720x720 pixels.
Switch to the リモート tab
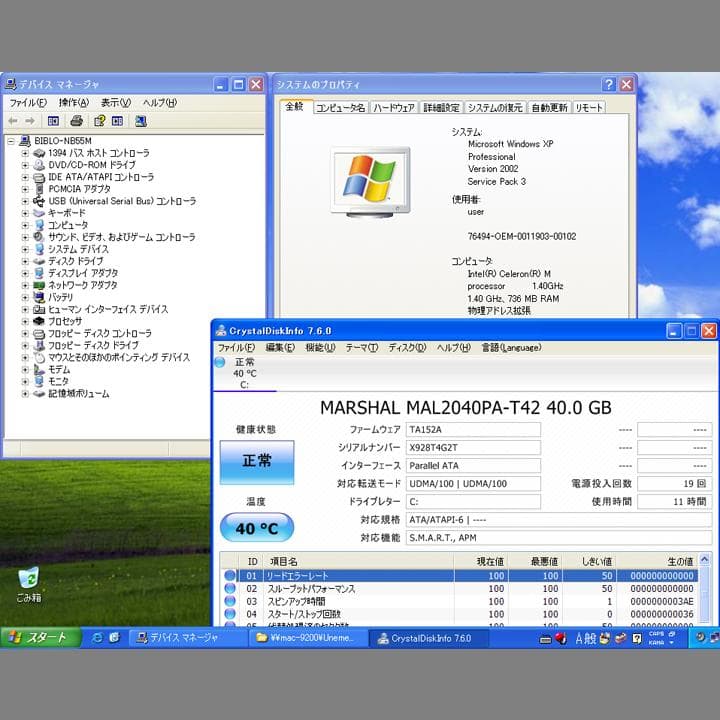tap(589, 107)
